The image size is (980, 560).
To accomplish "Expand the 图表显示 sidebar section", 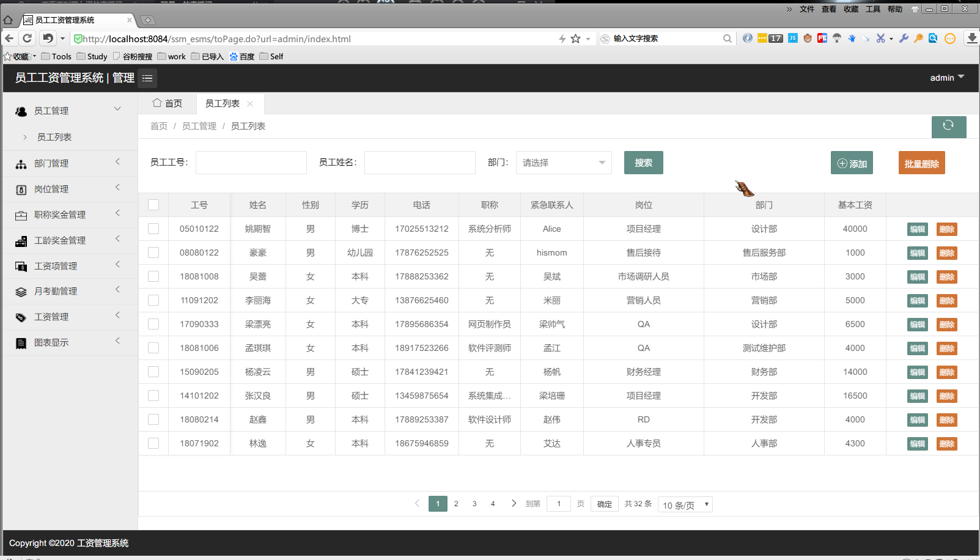I will point(117,341).
